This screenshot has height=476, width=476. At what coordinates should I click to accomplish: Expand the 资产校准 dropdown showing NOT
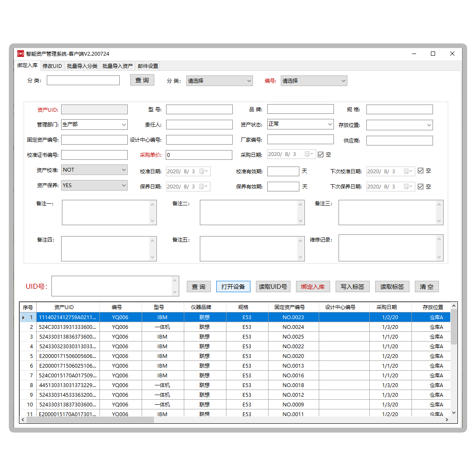coord(124,170)
